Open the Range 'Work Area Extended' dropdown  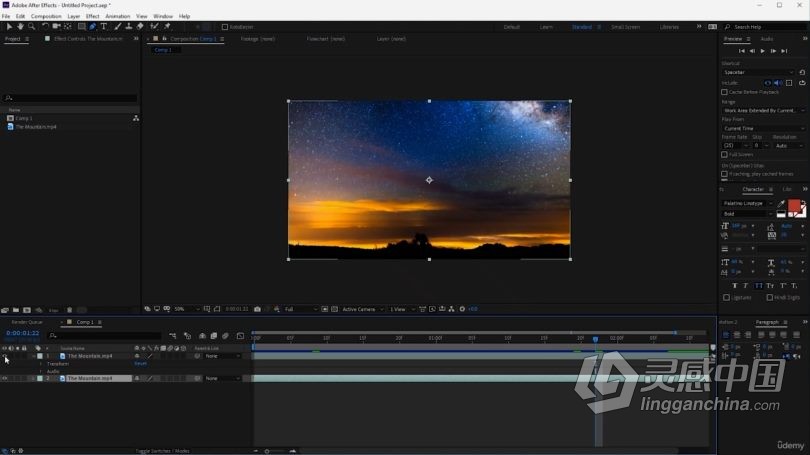click(x=764, y=111)
